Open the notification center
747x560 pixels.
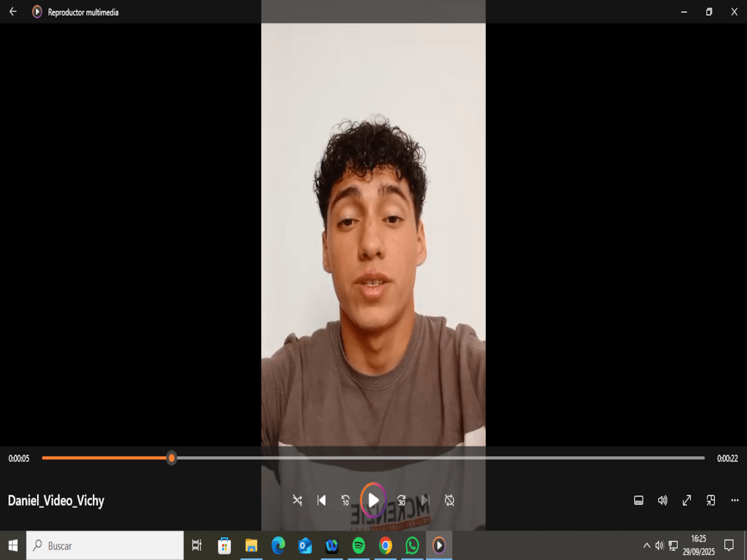[x=729, y=545]
